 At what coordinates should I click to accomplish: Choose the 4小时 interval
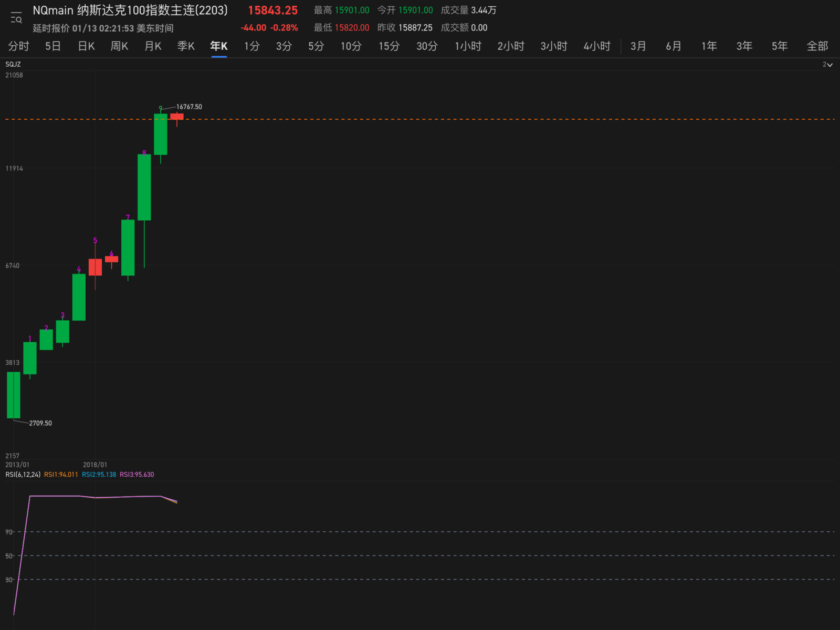tap(597, 46)
